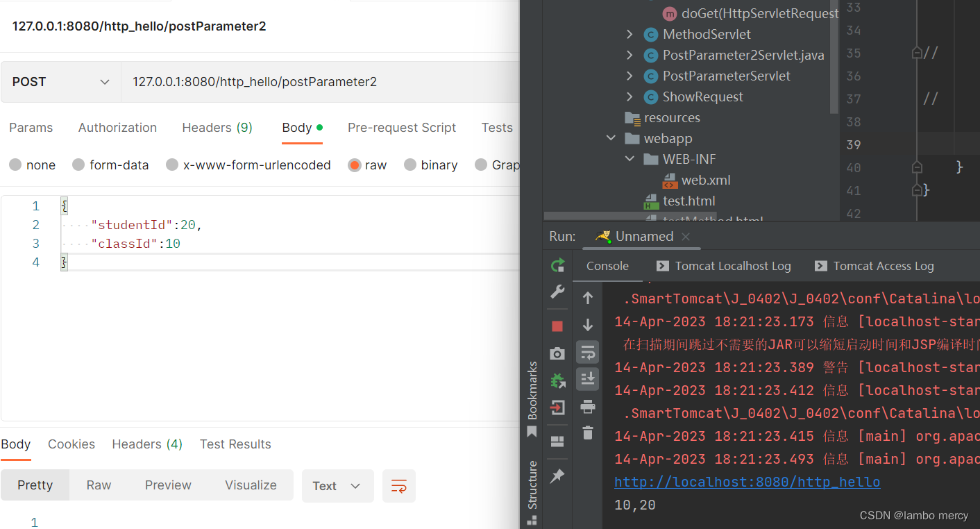
Task: Switch to Tomcat Access Log tab
Action: 875,266
